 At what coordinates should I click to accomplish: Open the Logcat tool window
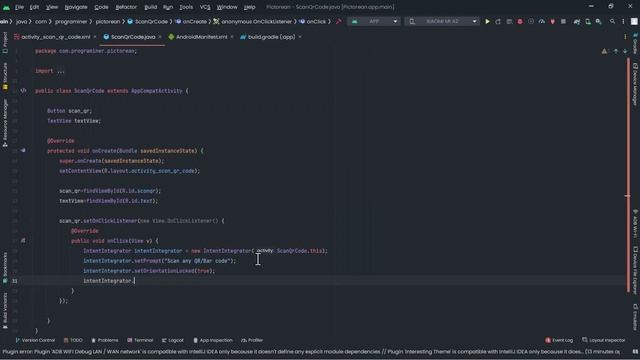click(x=173, y=340)
